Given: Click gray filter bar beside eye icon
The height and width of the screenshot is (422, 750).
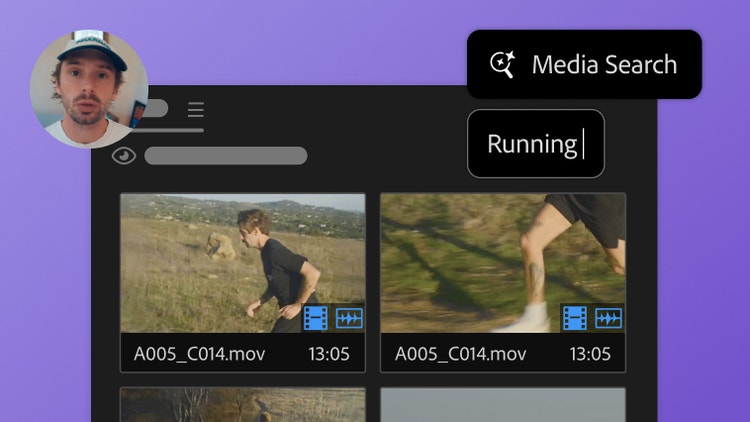Looking at the screenshot, I should [x=226, y=155].
